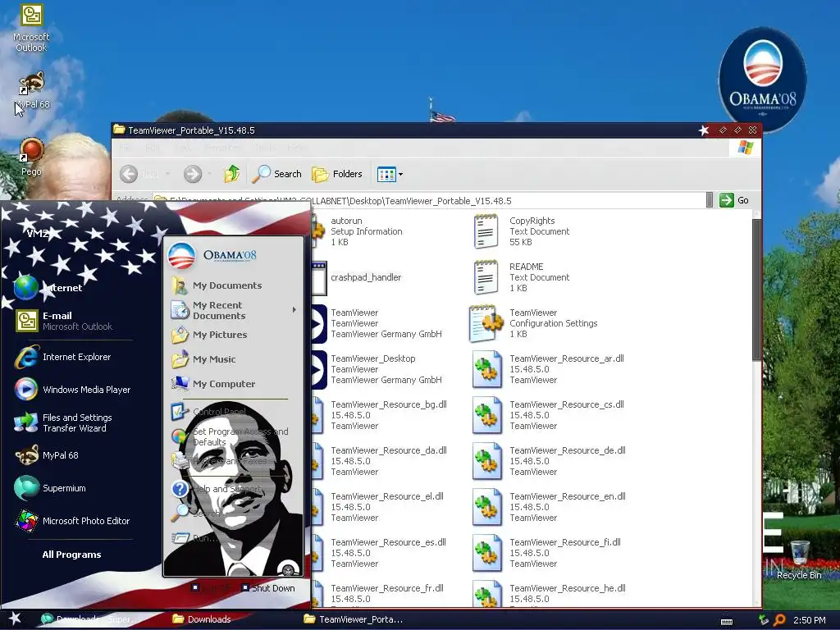Select TeamViewer_Resource_de.dll file icon
This screenshot has width=840, height=630.
click(x=486, y=461)
